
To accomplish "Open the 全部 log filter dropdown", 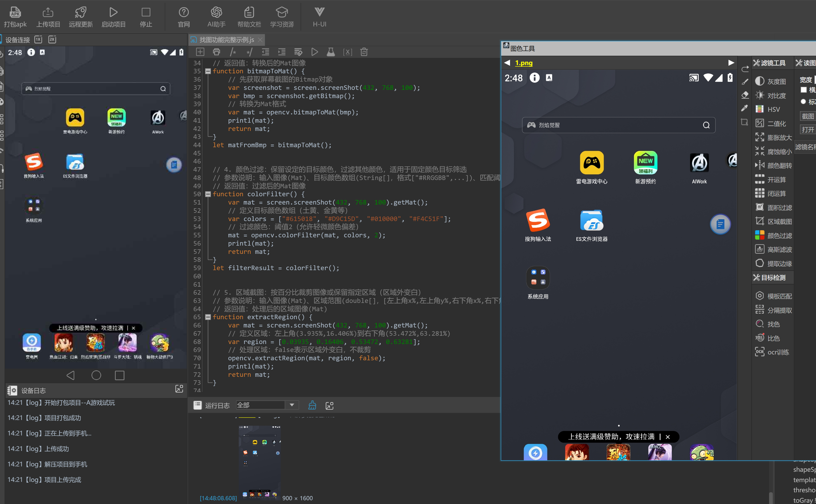I will pyautogui.click(x=292, y=405).
